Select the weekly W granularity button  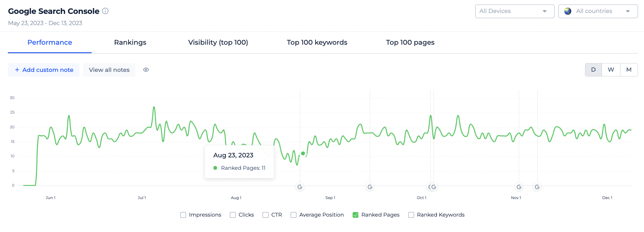pos(611,70)
